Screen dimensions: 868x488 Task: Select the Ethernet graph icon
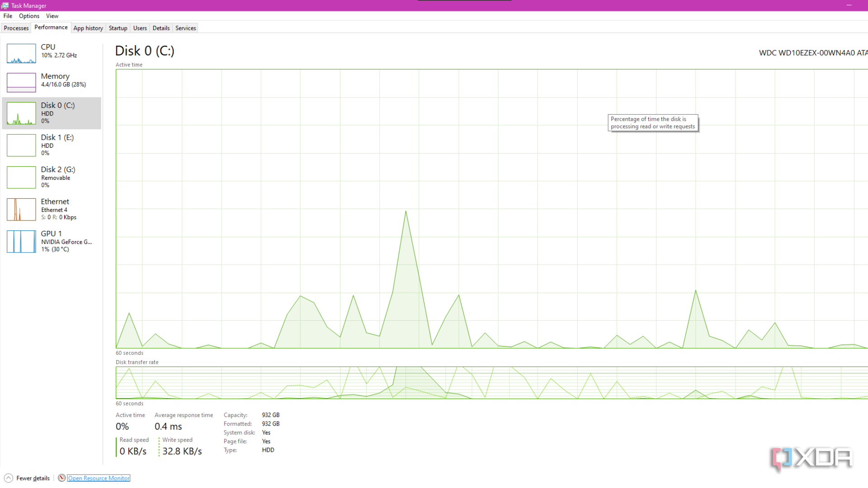tap(21, 210)
